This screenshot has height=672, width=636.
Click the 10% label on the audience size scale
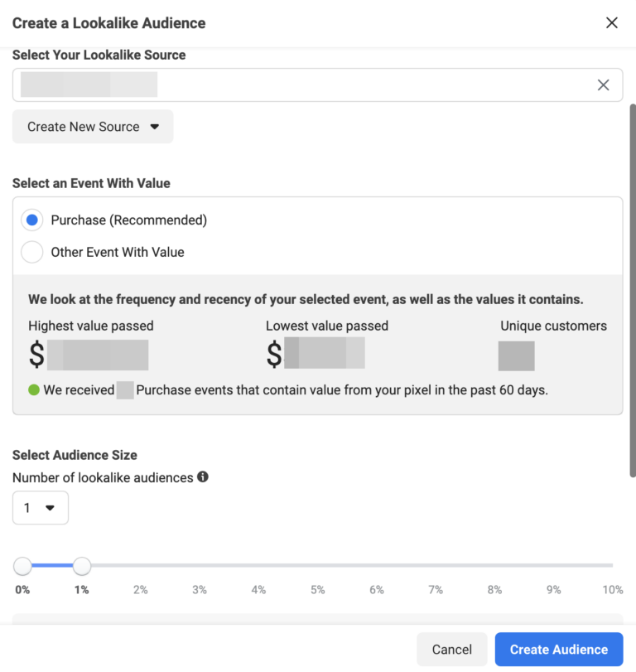tap(613, 589)
